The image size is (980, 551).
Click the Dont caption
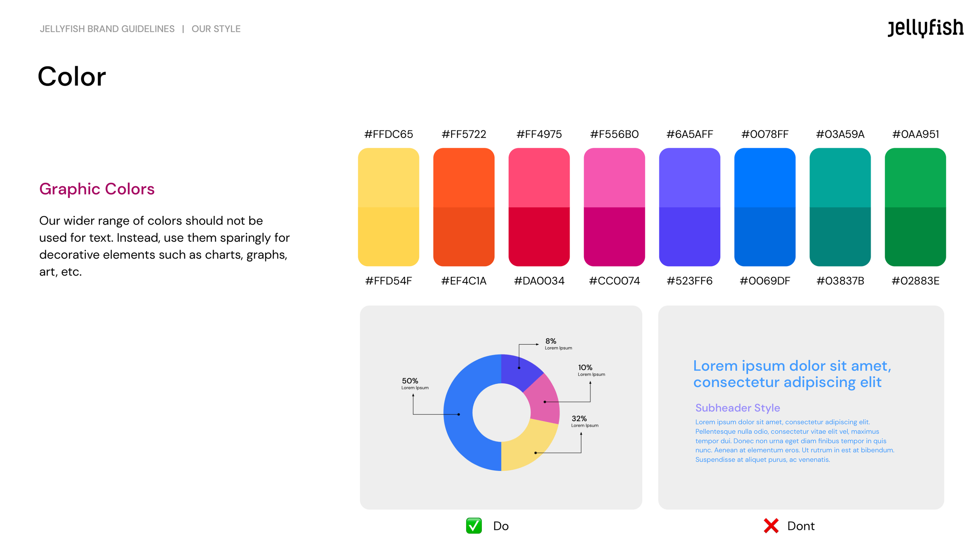(801, 526)
